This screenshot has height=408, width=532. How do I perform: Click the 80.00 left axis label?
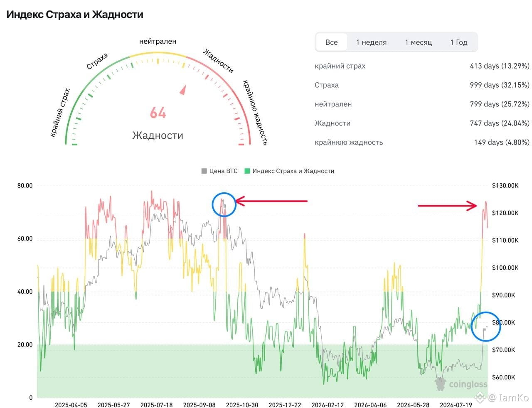(25, 186)
